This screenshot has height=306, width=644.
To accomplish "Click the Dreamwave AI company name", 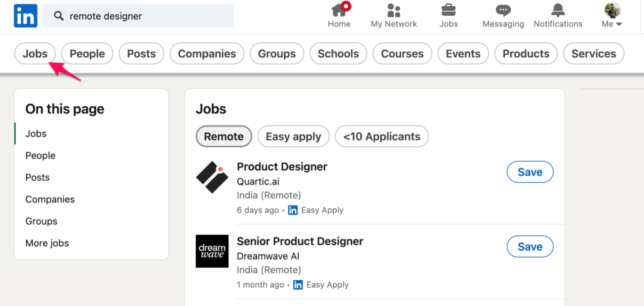I will [268, 256].
